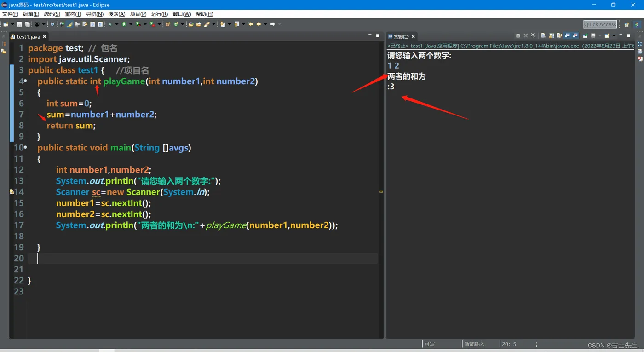Click Remove Launch X icon in console
The width and height of the screenshot is (644, 352).
(526, 35)
